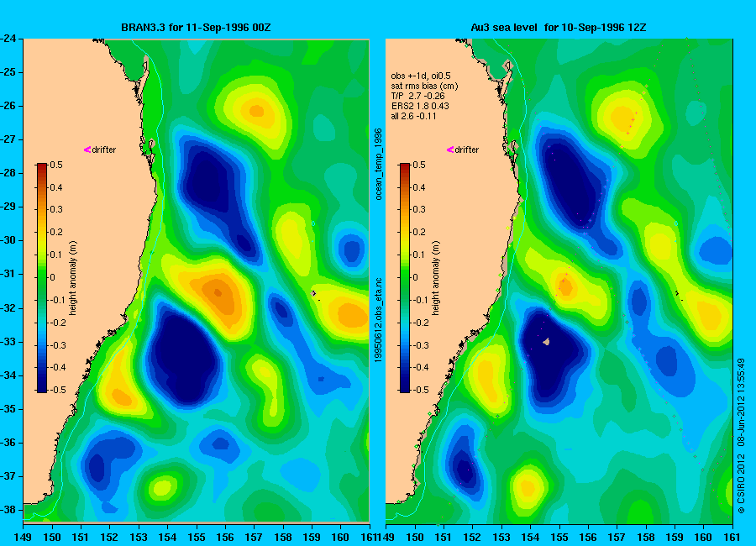Click longitude label 155 under left panel

197,537
